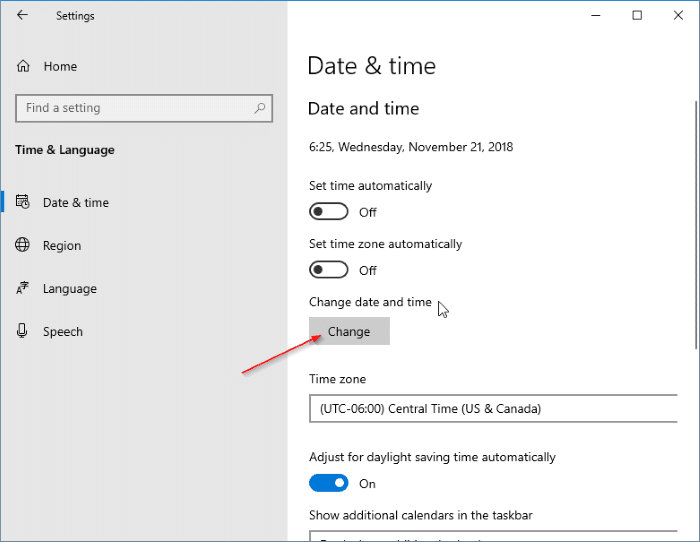Select the Speech microphone icon
The height and width of the screenshot is (542, 700).
pyautogui.click(x=22, y=331)
